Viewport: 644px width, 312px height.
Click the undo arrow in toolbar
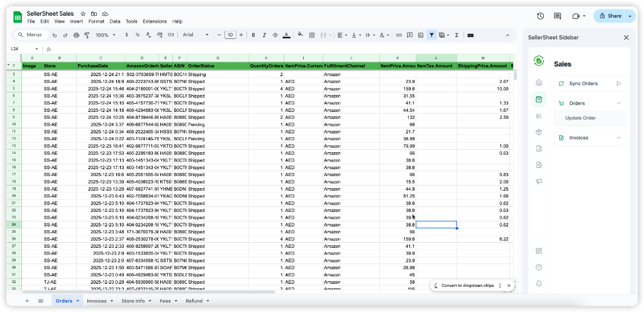55,35
